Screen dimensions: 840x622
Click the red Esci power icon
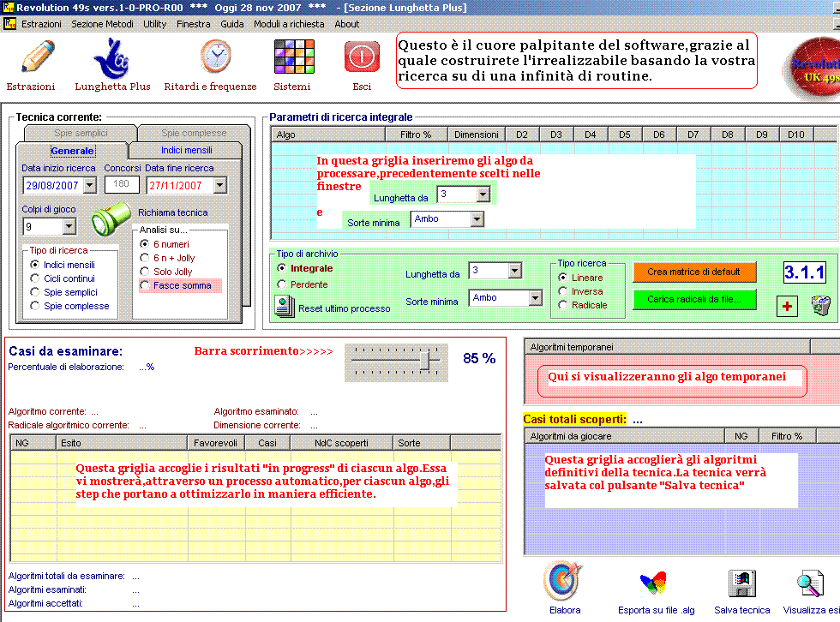(362, 57)
